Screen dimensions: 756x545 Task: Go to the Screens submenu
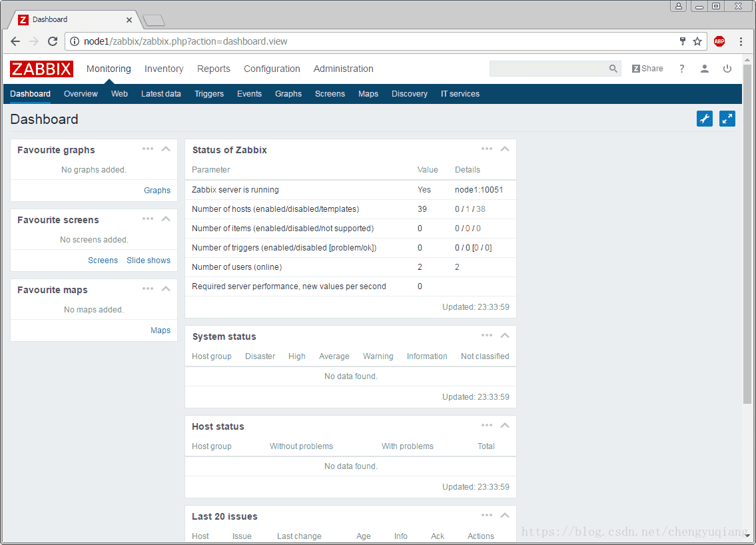pyautogui.click(x=330, y=94)
